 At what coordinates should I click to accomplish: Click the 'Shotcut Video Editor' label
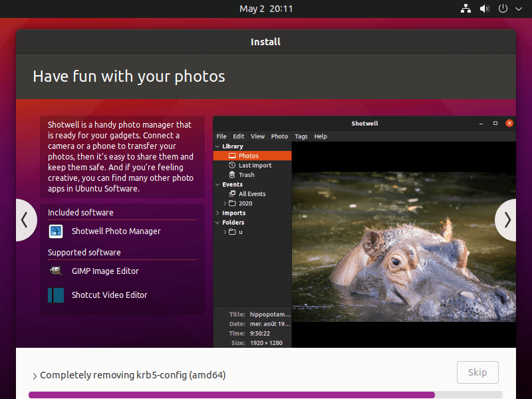pyautogui.click(x=110, y=295)
